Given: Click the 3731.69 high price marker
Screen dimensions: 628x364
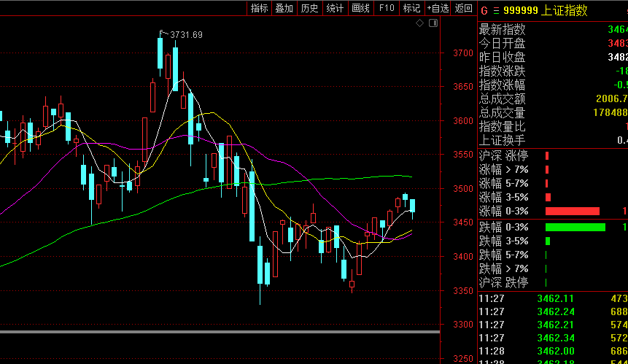Looking at the screenshot, I should [x=185, y=34].
